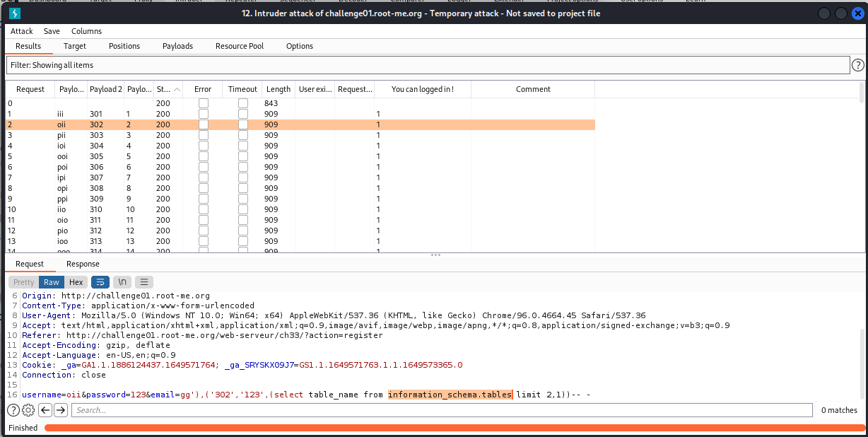This screenshot has height=437, width=868.
Task: Check the Timeout box on request 3
Action: (x=243, y=135)
